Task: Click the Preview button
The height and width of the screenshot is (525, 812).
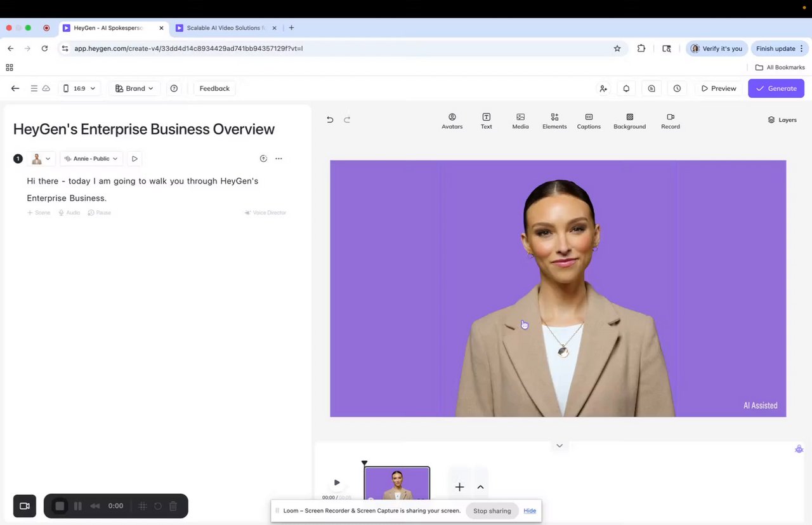Action: tap(719, 88)
